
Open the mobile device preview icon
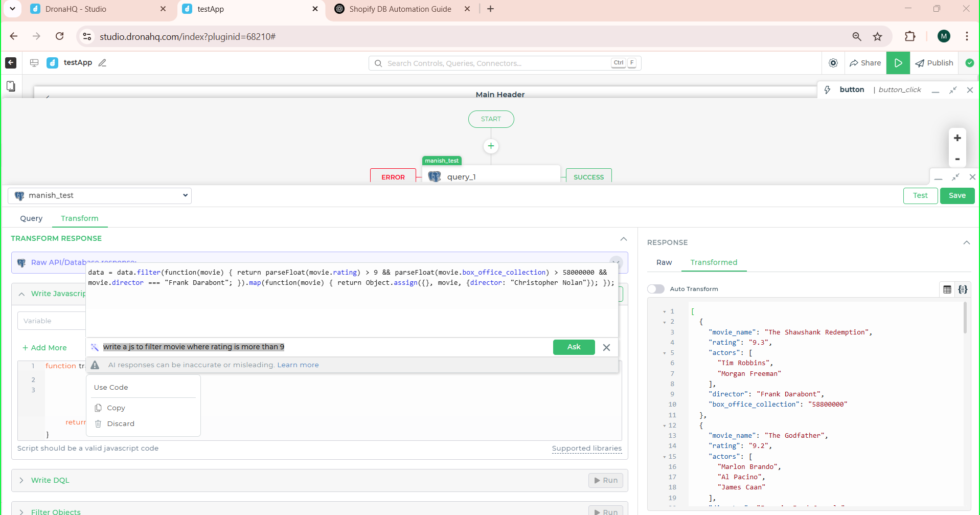coord(11,86)
